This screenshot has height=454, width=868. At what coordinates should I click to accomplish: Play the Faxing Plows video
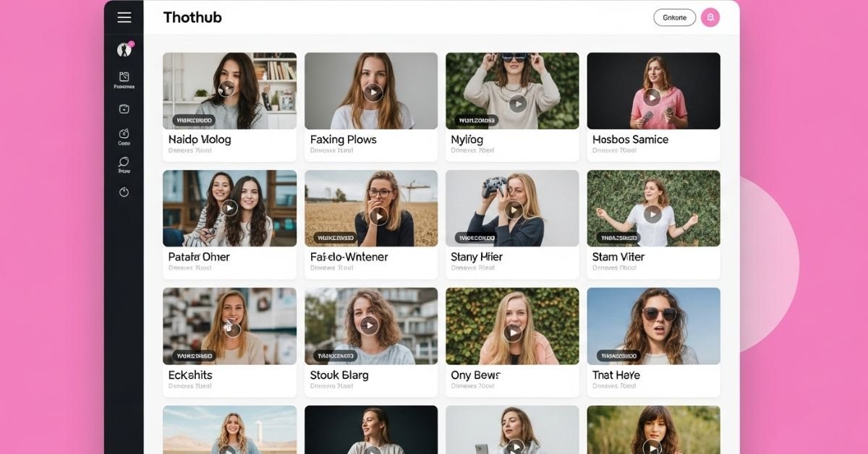point(373,93)
